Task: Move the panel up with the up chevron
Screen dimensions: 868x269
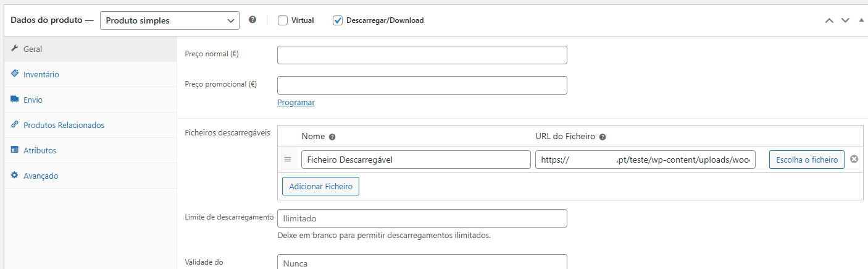Action: (x=830, y=20)
